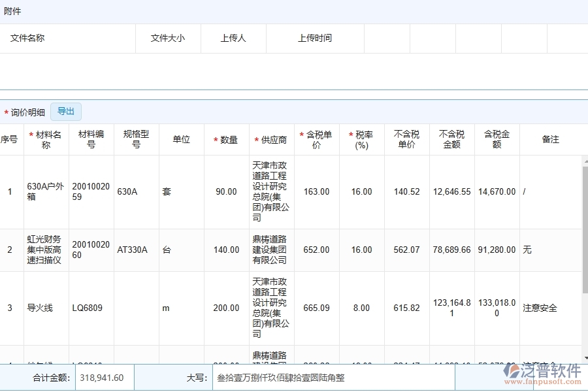Select the 文件大小 column header

click(168, 39)
